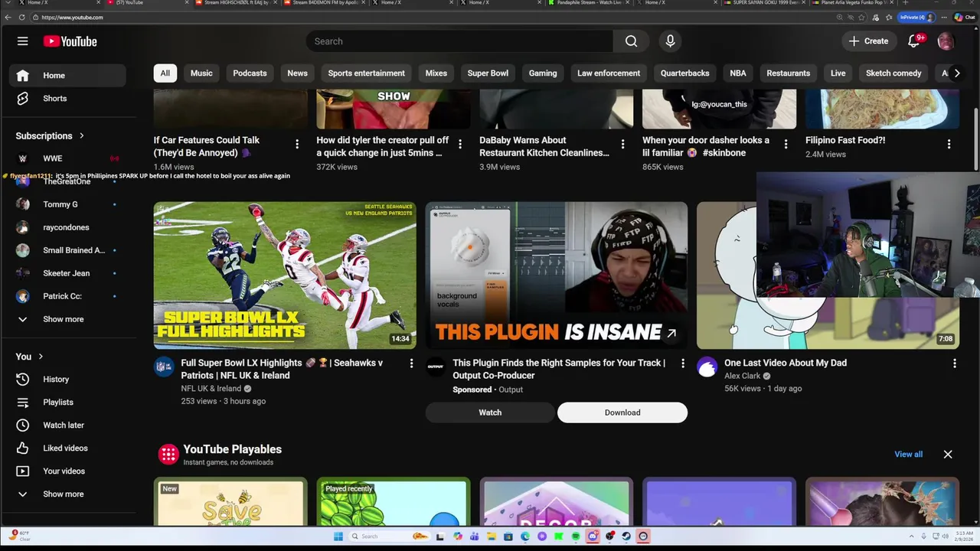Click the Alex Clark channel avatar
This screenshot has width=980, height=551.
pos(707,367)
